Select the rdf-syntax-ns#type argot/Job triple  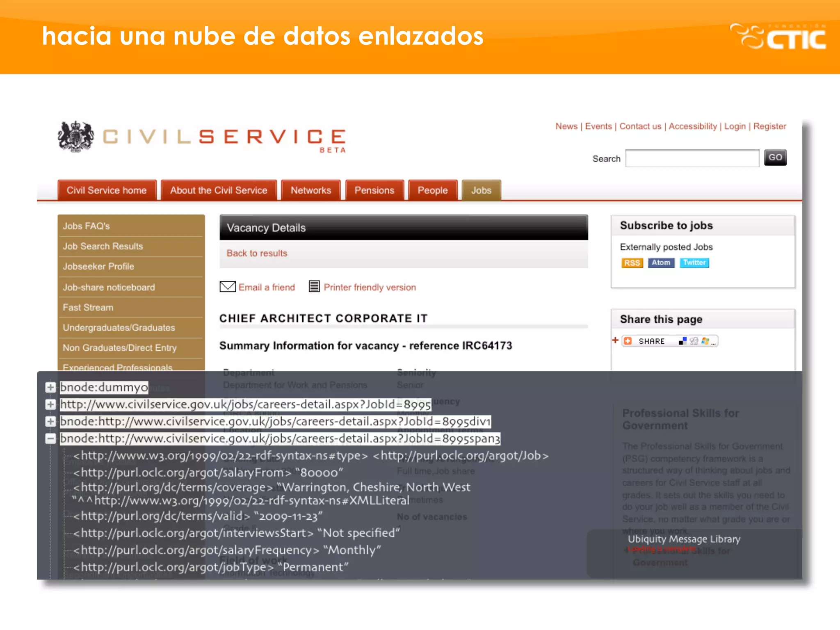pyautogui.click(x=311, y=456)
